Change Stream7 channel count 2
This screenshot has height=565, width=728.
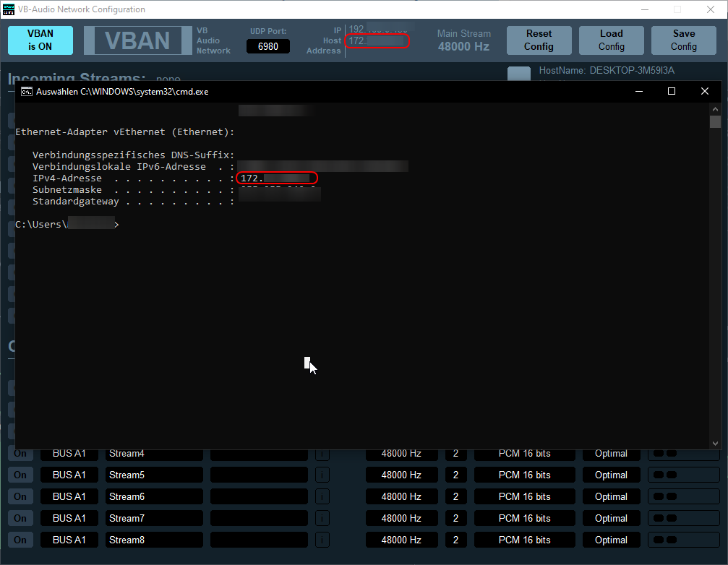tap(456, 518)
